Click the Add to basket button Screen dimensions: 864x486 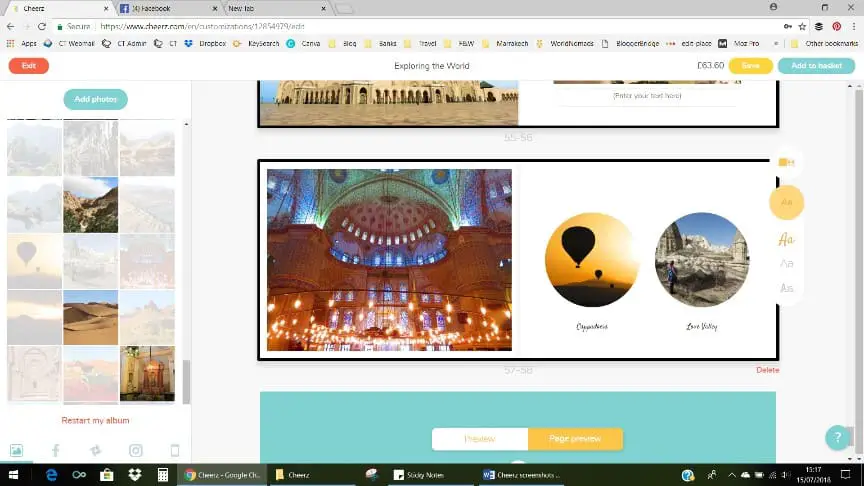816,66
